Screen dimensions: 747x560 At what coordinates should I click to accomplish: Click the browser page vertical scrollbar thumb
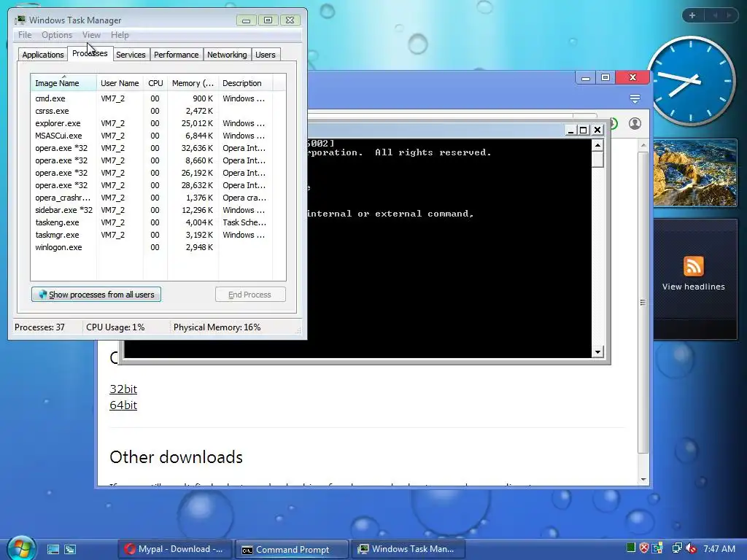coord(643,302)
